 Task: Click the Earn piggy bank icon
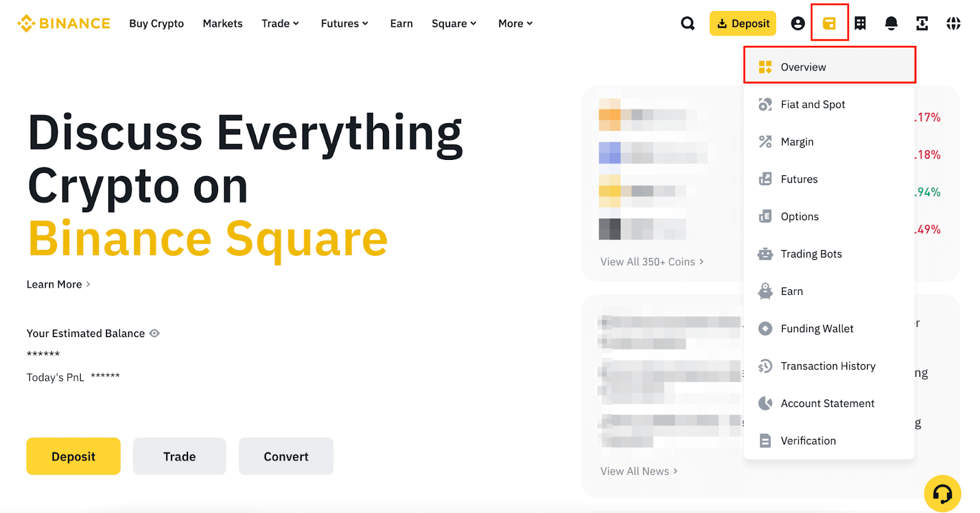click(765, 291)
